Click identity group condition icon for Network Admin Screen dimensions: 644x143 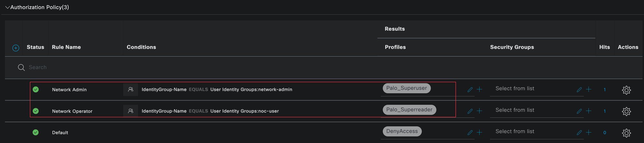click(x=130, y=90)
